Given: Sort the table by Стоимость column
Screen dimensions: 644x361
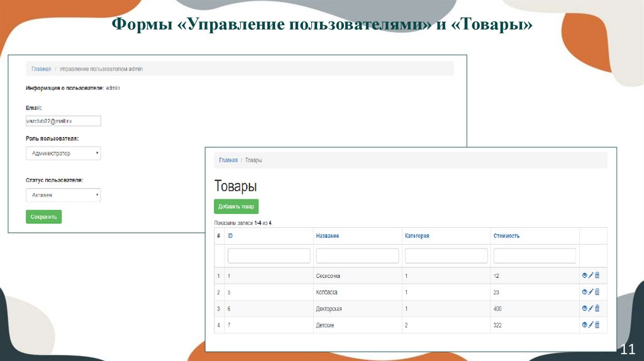Looking at the screenshot, I should pyautogui.click(x=506, y=236).
